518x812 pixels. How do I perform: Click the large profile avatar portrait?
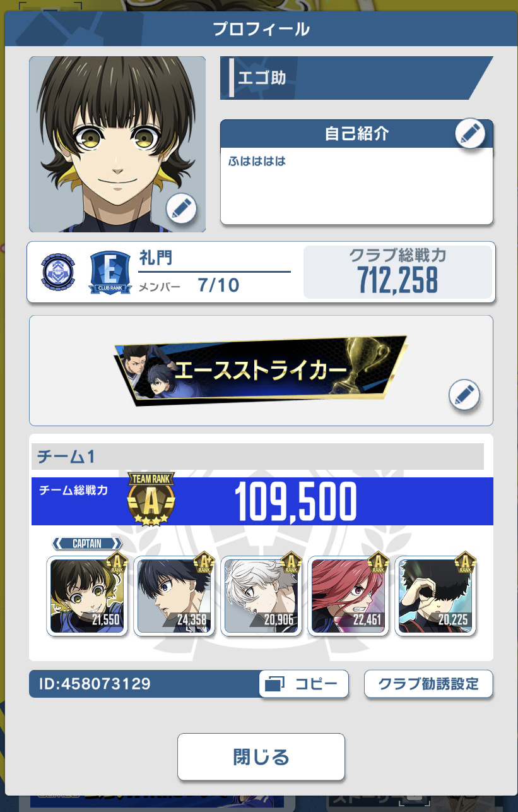(x=117, y=144)
